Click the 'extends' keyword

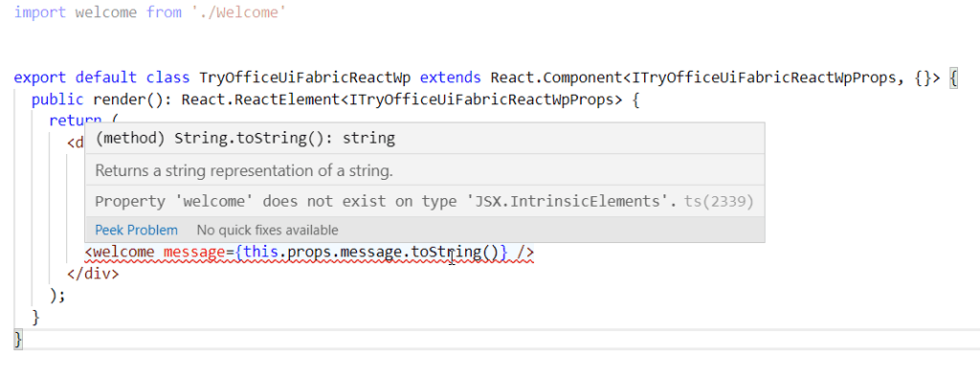(451, 78)
